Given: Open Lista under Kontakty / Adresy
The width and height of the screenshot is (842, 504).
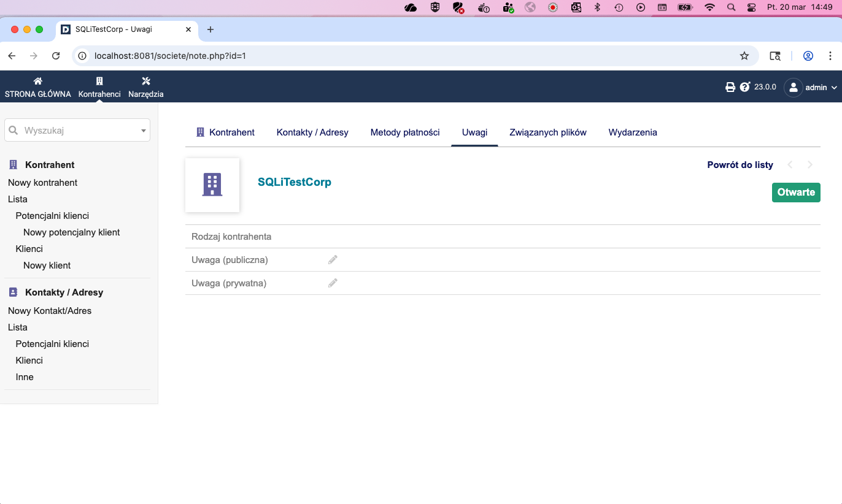Looking at the screenshot, I should click(x=18, y=327).
